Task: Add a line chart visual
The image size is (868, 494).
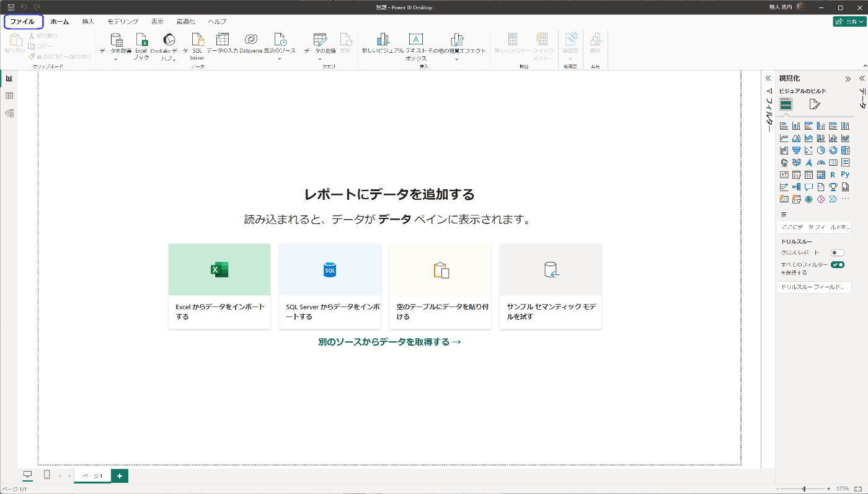Action: pyautogui.click(x=784, y=138)
